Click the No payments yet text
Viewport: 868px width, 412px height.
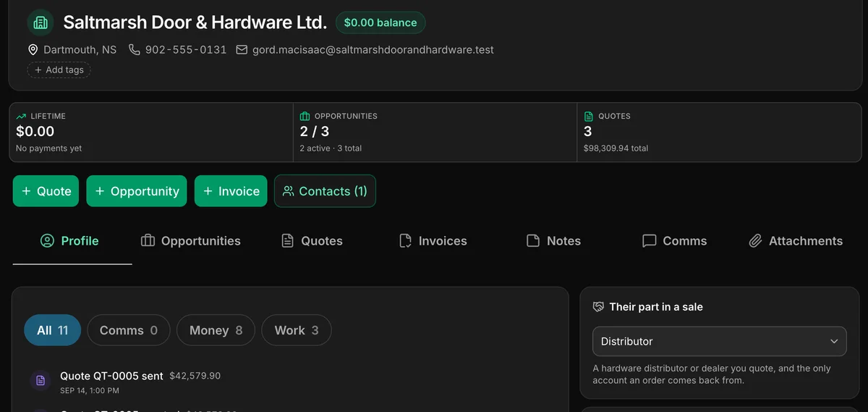point(48,148)
